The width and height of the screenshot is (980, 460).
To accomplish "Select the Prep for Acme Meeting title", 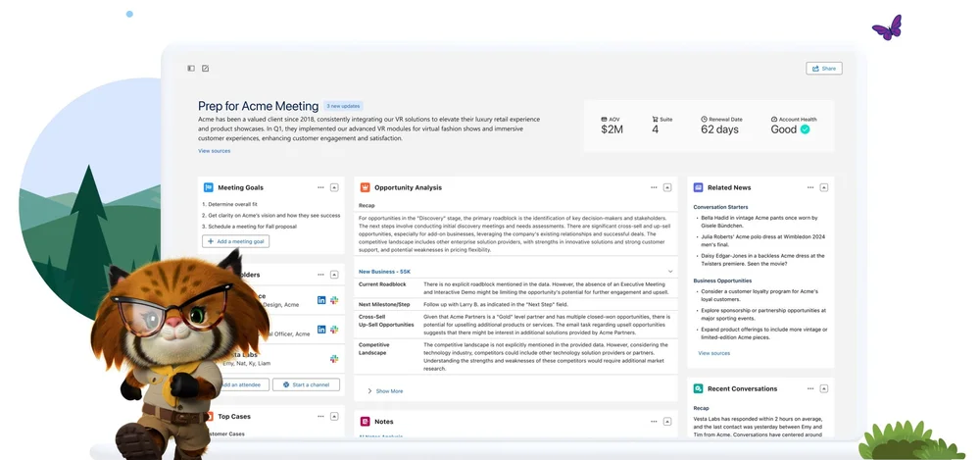I will pyautogui.click(x=258, y=106).
